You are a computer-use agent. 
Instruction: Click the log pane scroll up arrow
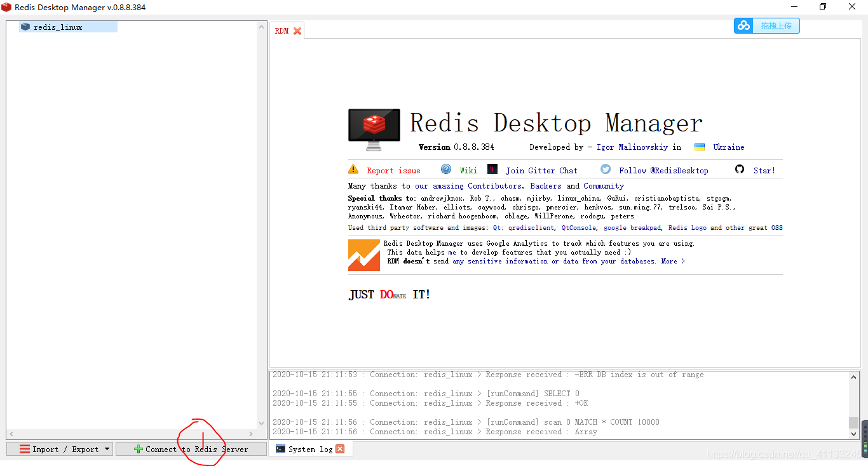pos(854,377)
